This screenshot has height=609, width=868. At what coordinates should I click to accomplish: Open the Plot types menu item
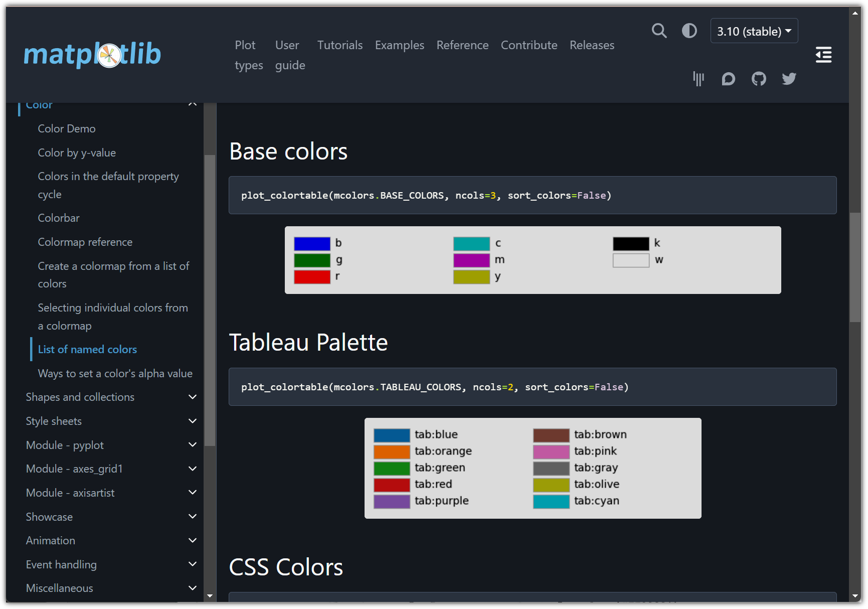(x=249, y=55)
